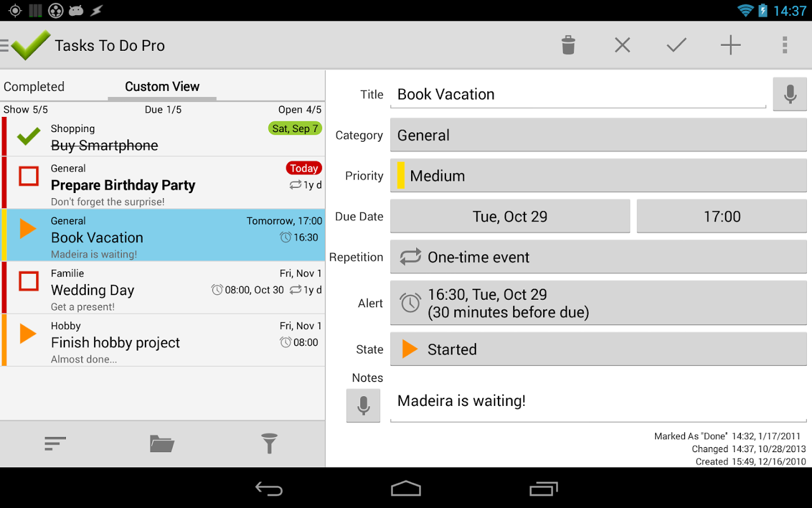Check off Prepare Birthday Party task
The height and width of the screenshot is (508, 812).
29,176
